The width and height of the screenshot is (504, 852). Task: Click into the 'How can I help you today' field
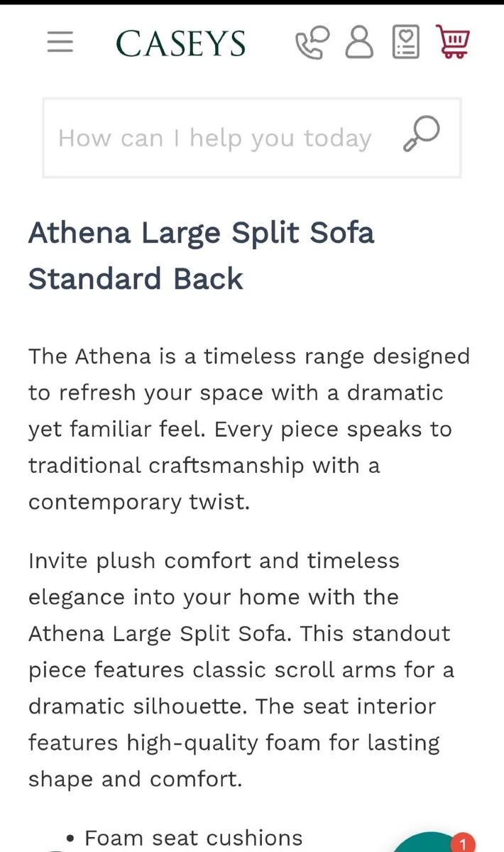pos(213,138)
